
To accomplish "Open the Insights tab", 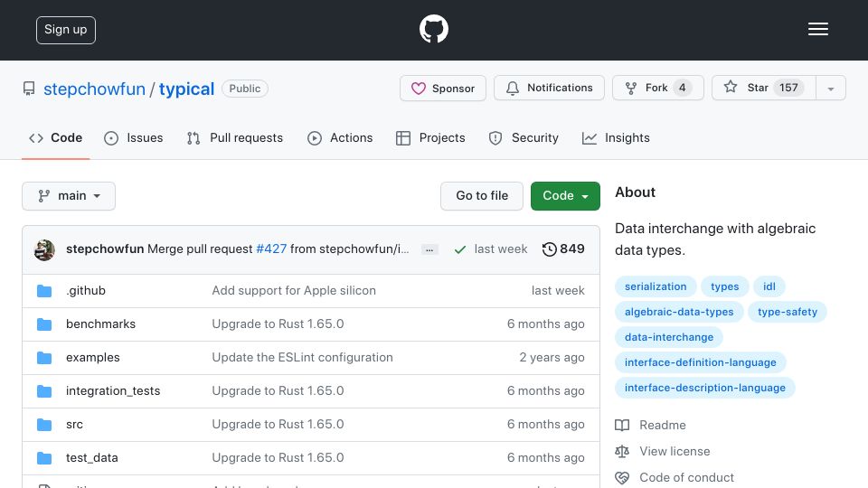I will point(616,137).
